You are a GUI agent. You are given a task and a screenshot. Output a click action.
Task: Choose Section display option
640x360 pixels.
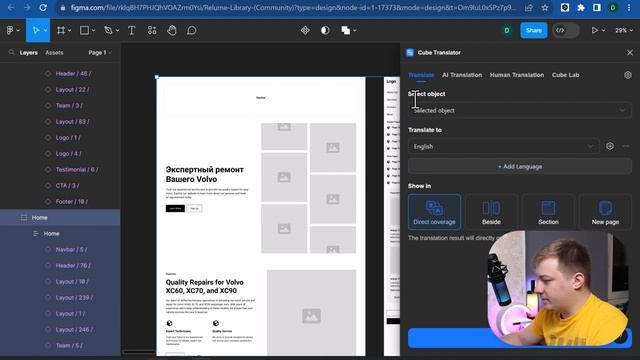click(548, 212)
